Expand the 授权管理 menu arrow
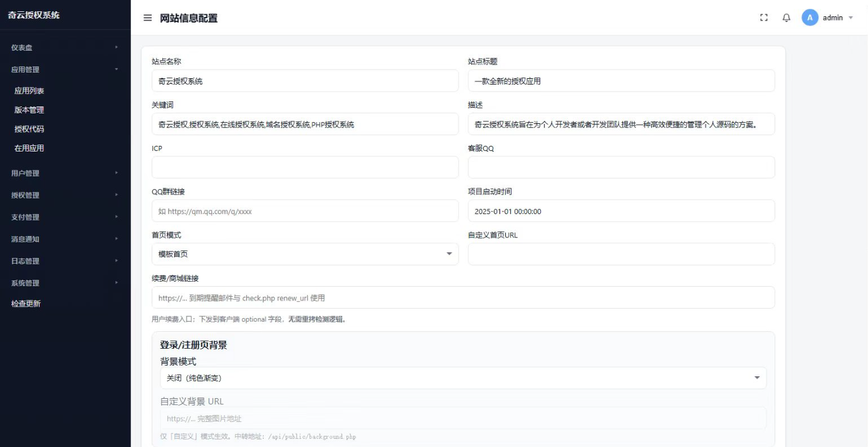 coord(117,195)
